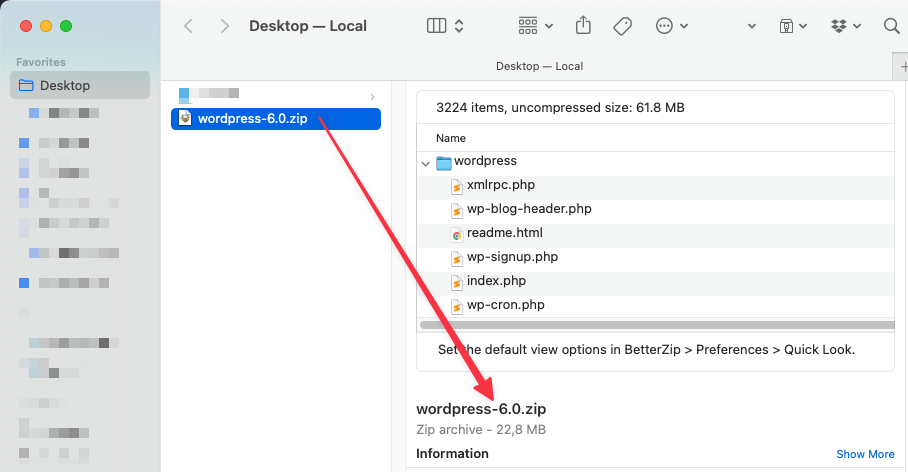Select the Desktop — Local tab
The width and height of the screenshot is (908, 472).
coord(539,66)
